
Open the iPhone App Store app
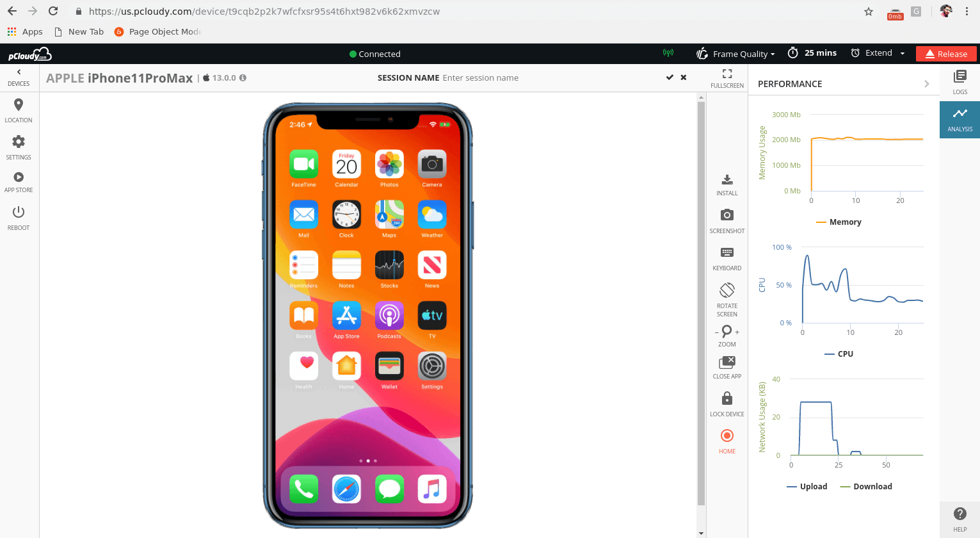click(346, 316)
